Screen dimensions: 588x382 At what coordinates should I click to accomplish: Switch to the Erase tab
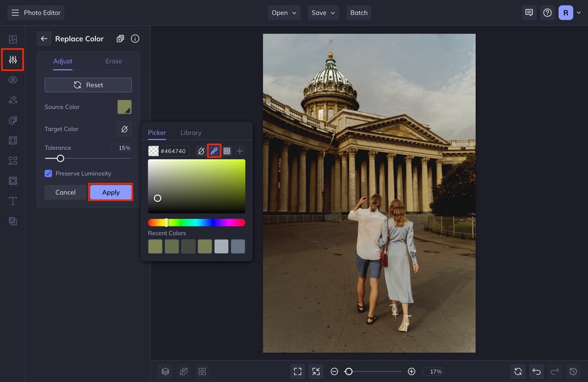113,61
